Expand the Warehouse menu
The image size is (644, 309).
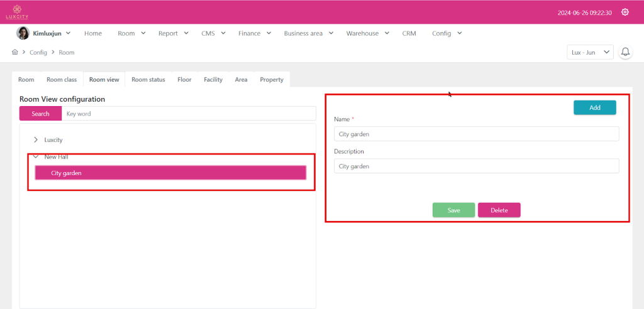point(367,33)
